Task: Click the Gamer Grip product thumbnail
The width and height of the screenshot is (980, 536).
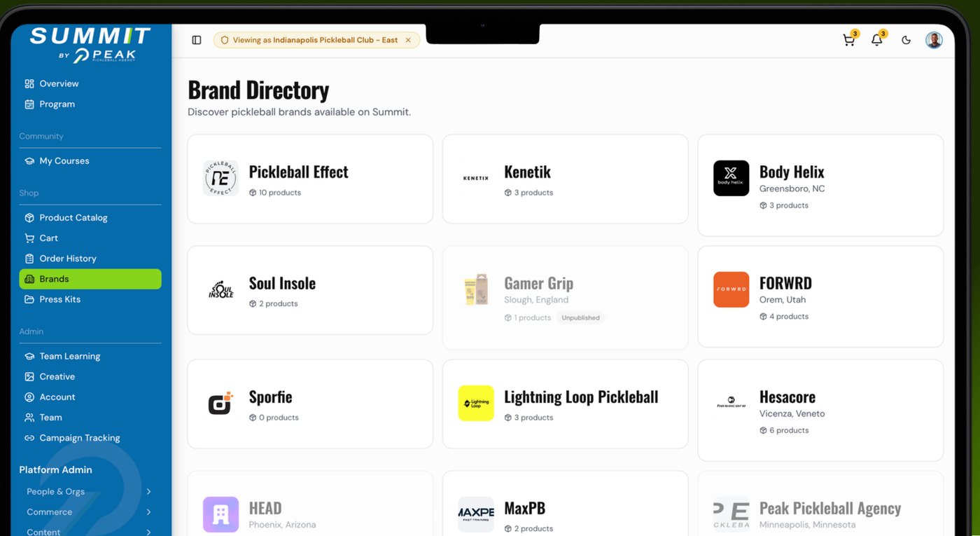Action: pyautogui.click(x=476, y=289)
